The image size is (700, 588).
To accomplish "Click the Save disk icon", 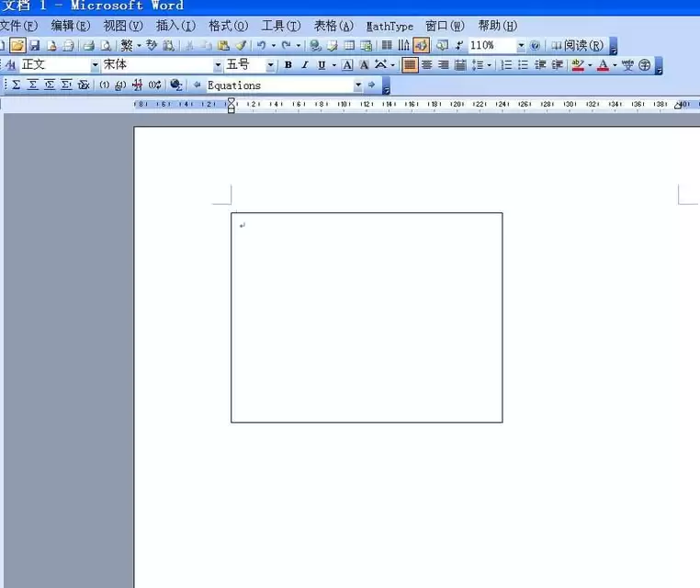I will tap(34, 46).
